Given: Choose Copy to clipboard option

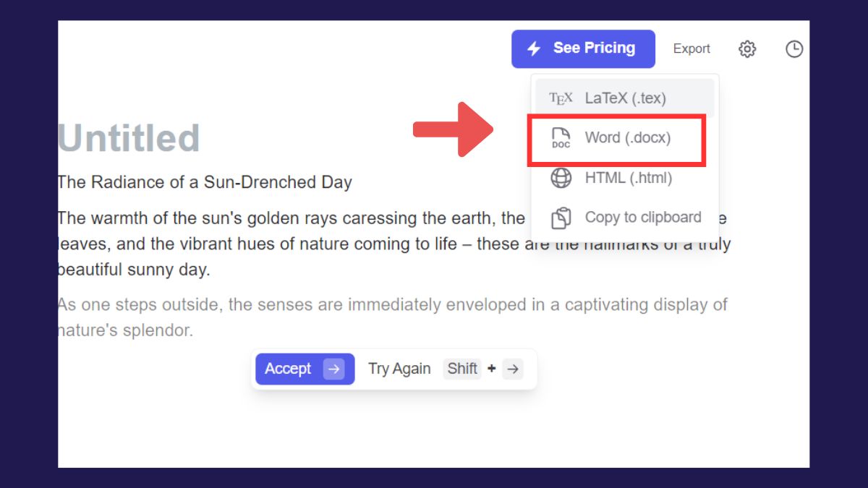Looking at the screenshot, I should tap(642, 218).
